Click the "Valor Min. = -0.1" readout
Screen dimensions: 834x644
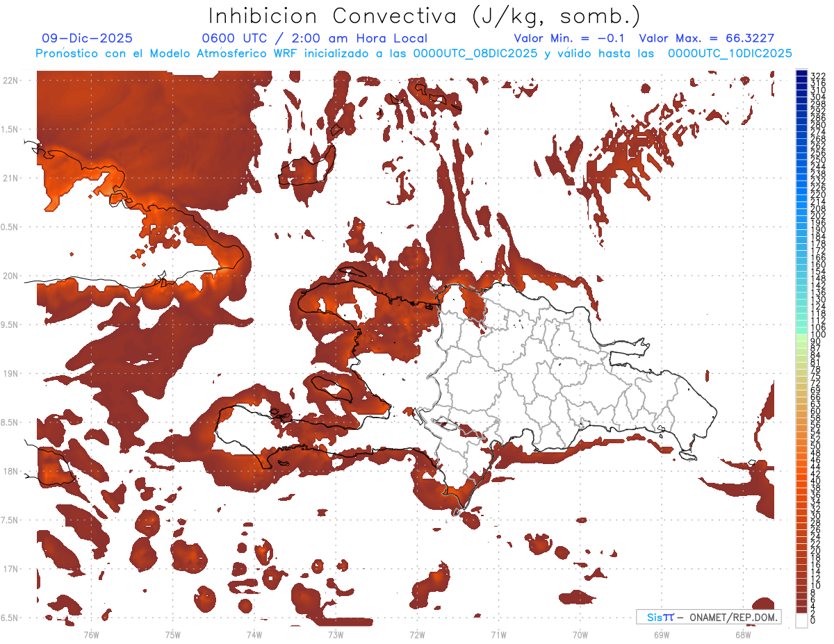click(570, 39)
